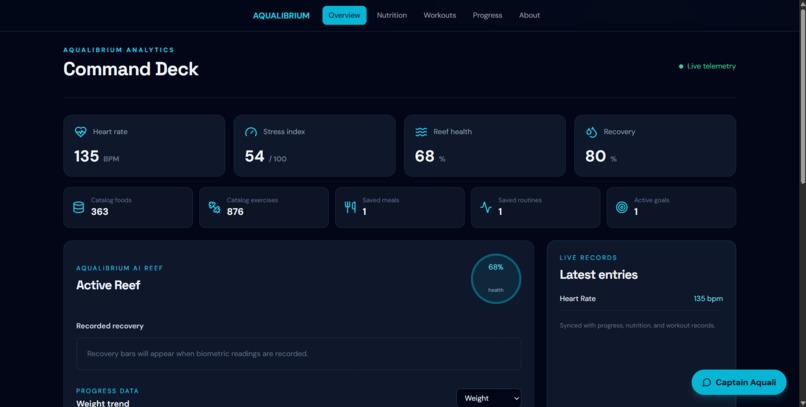Click the Stress index 54 card
Screen dimensions: 806x407
(x=315, y=146)
